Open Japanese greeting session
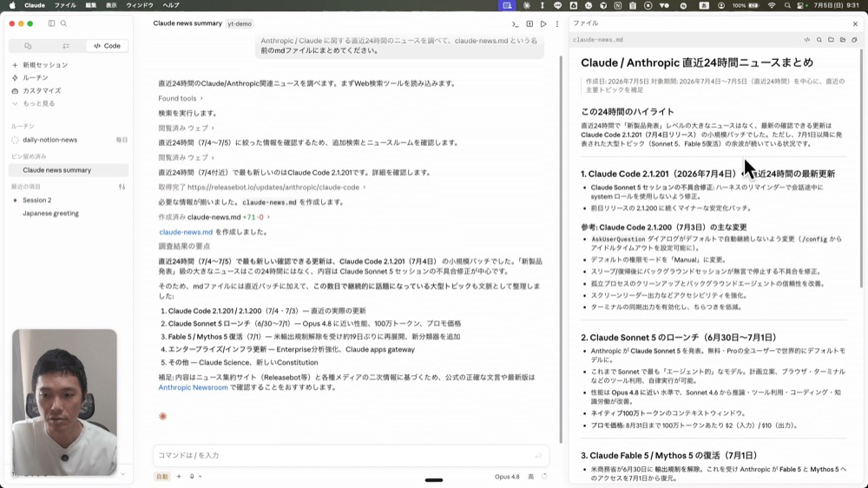 (50, 214)
